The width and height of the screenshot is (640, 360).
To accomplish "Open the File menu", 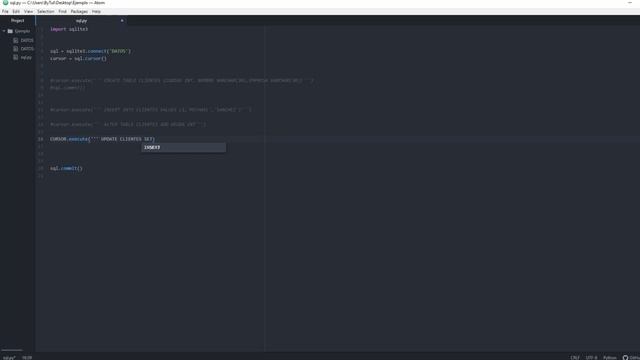I will point(5,11).
